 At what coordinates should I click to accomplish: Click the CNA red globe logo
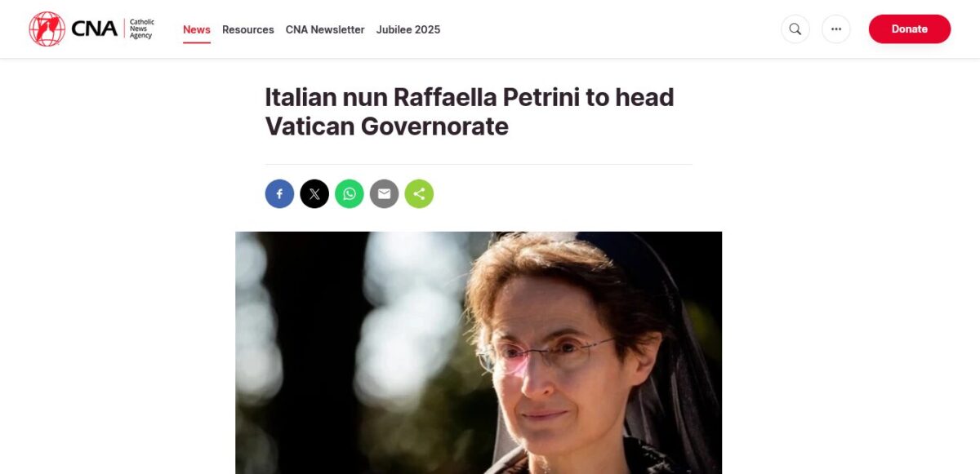pyautogui.click(x=47, y=29)
